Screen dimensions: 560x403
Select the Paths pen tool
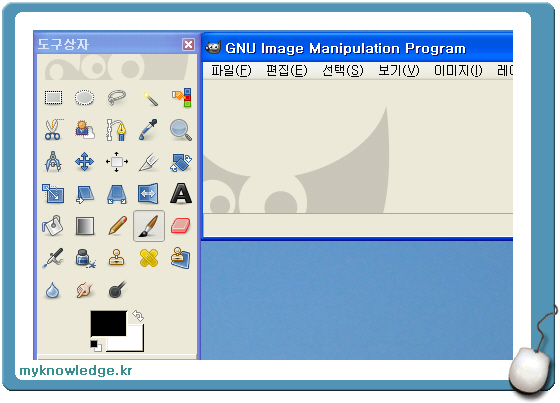coord(117,130)
